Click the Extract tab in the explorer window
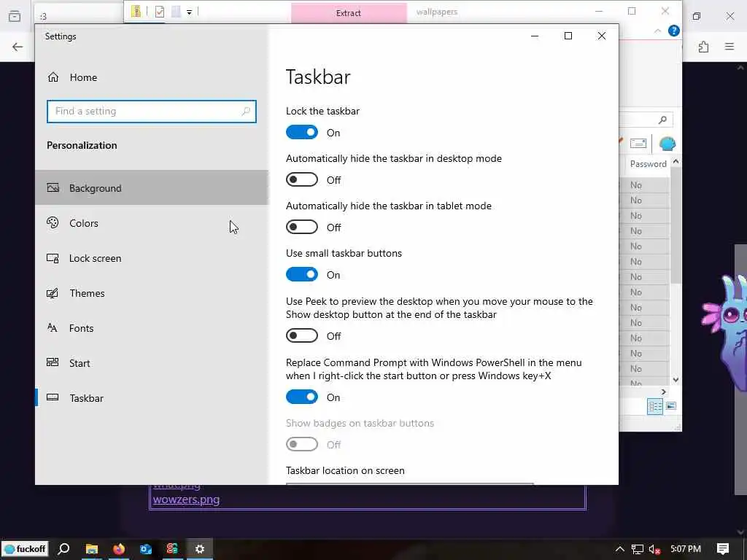The width and height of the screenshot is (747, 560). (x=349, y=13)
